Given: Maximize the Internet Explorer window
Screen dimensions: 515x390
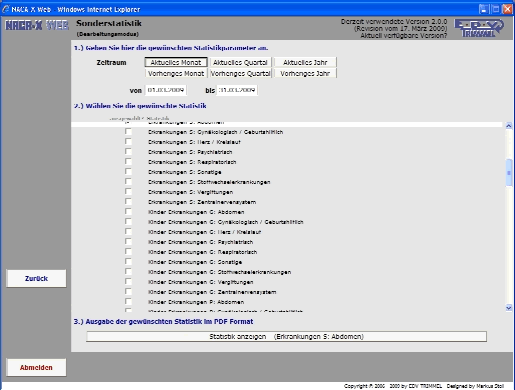Looking at the screenshot, I should 495,9.
